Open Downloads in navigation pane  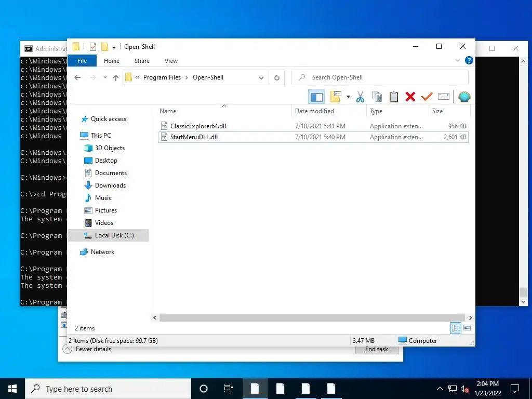110,185
